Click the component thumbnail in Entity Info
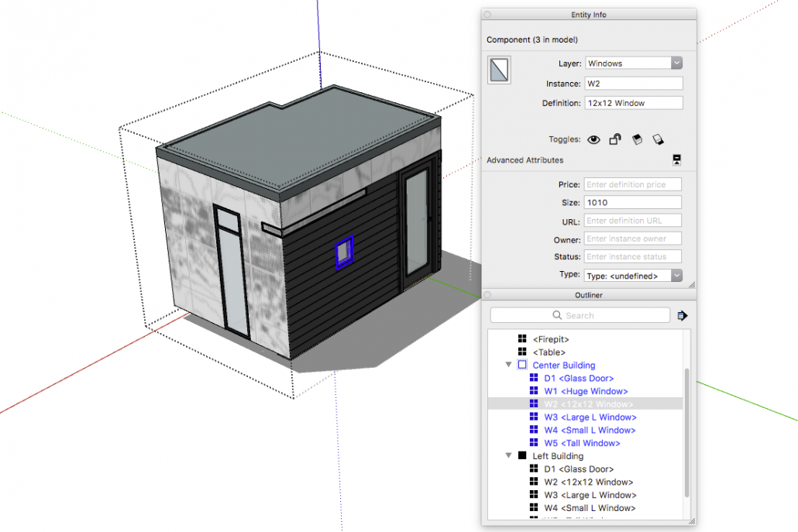Image resolution: width=798 pixels, height=532 pixels. 498,70
